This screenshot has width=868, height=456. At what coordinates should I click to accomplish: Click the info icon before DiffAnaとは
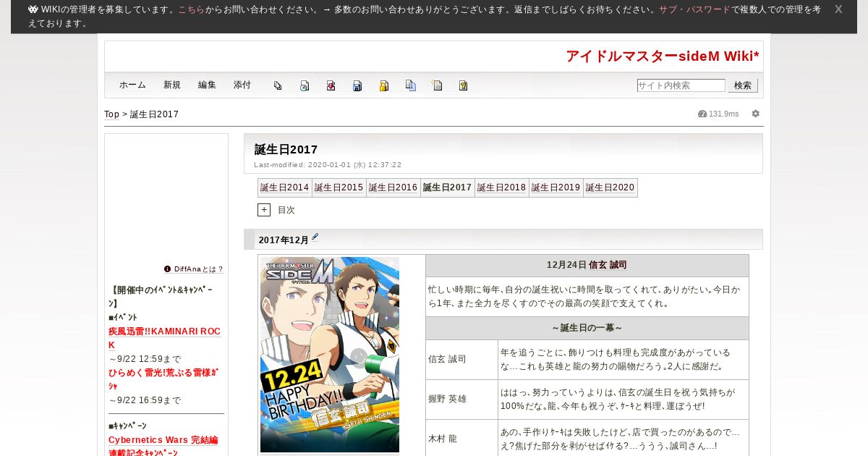pos(168,269)
